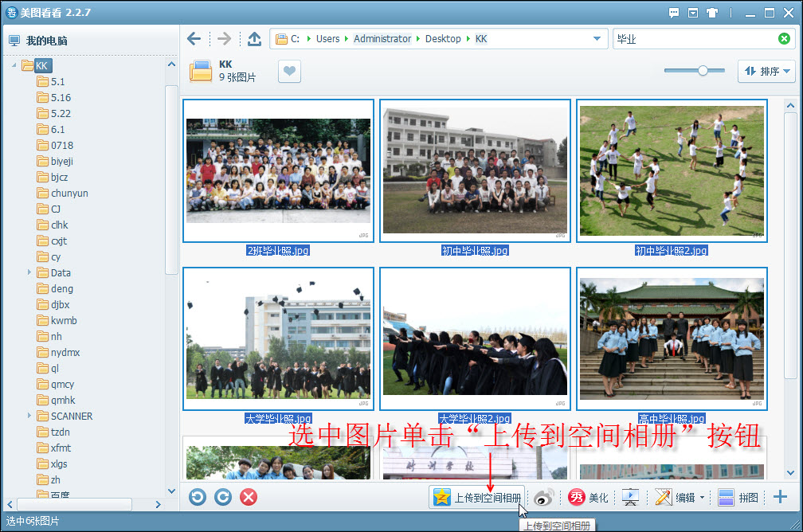The width and height of the screenshot is (803, 532).
Task: Select thumbnail 初中毕业照2.jpg
Action: tap(672, 171)
